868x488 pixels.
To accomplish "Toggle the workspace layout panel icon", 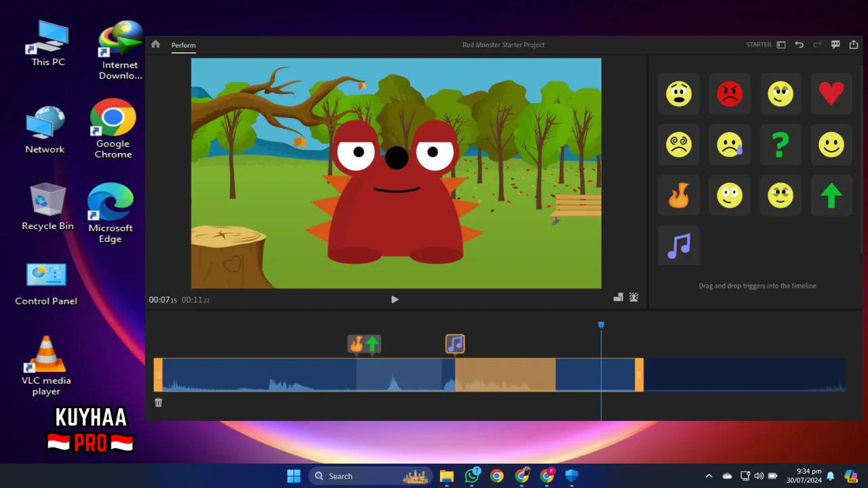I will [x=781, y=45].
